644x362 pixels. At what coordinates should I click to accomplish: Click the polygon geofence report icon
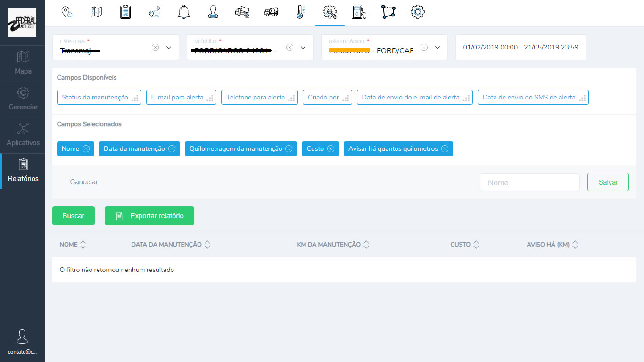388,12
